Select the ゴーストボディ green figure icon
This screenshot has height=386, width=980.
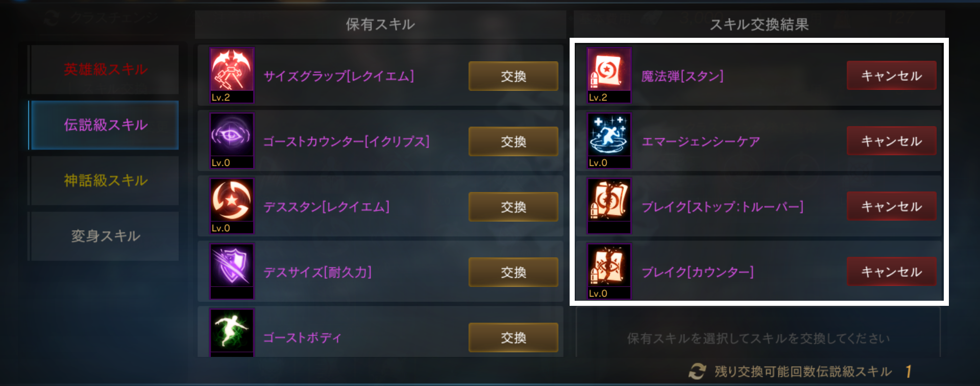pos(232,333)
